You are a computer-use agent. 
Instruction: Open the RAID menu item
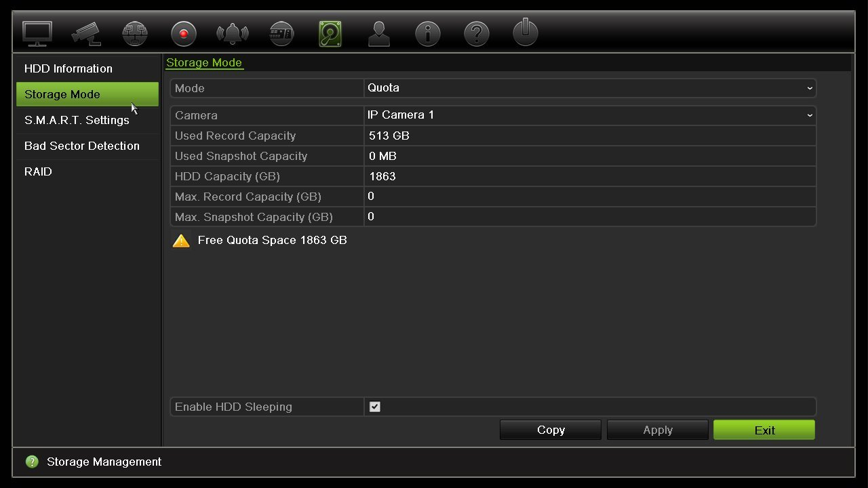(x=87, y=171)
